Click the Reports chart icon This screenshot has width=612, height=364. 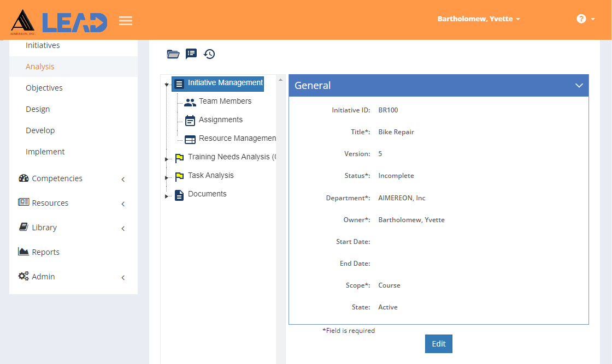pyautogui.click(x=23, y=252)
